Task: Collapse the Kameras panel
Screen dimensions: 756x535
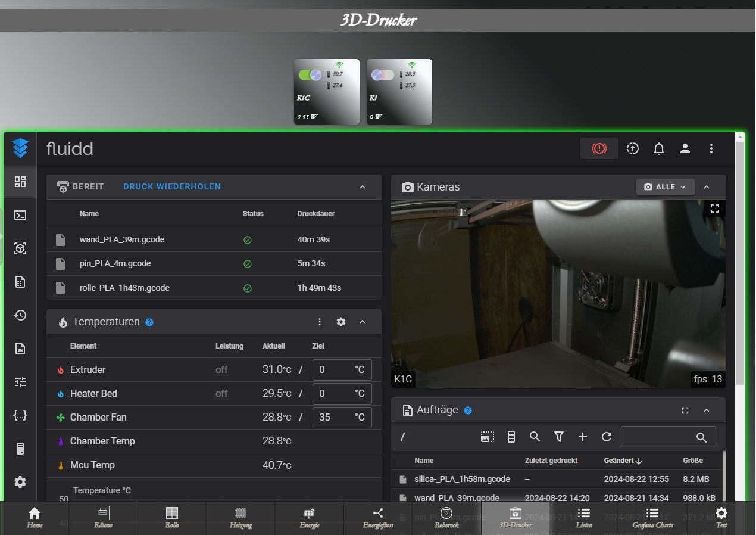Action: (707, 187)
